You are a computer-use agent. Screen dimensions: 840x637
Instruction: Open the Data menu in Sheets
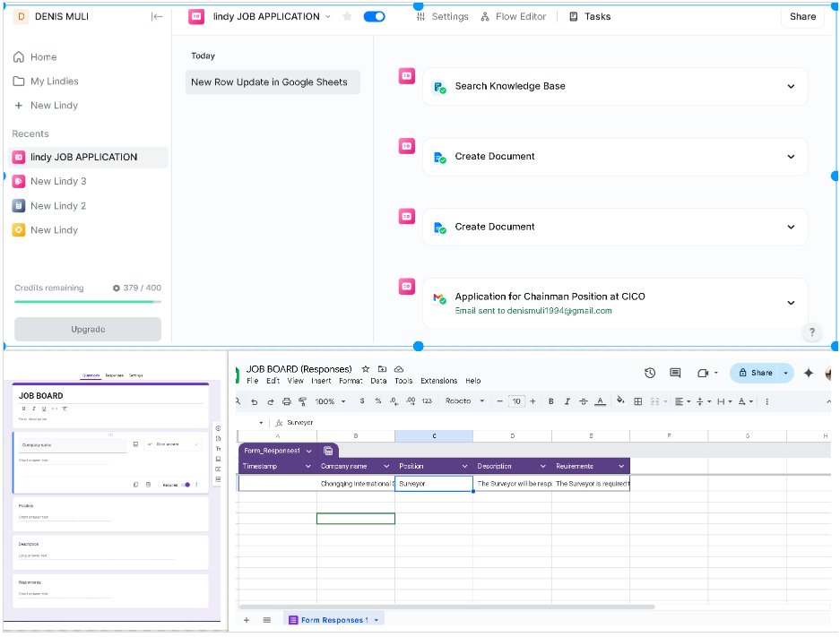point(378,381)
